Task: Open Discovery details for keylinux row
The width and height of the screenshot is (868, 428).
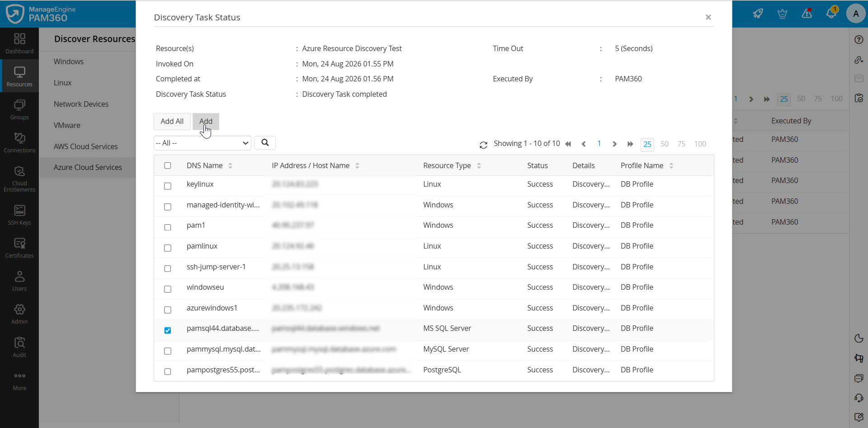Action: (591, 184)
